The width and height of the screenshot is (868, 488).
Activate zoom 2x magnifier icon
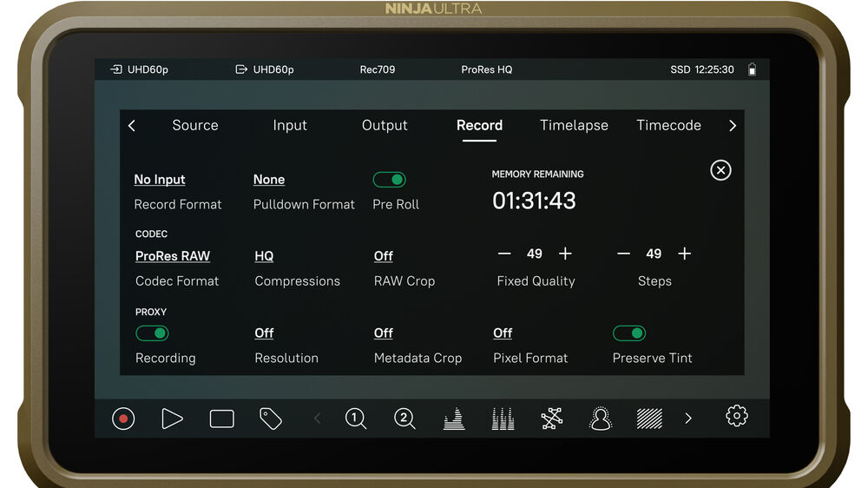click(x=404, y=419)
